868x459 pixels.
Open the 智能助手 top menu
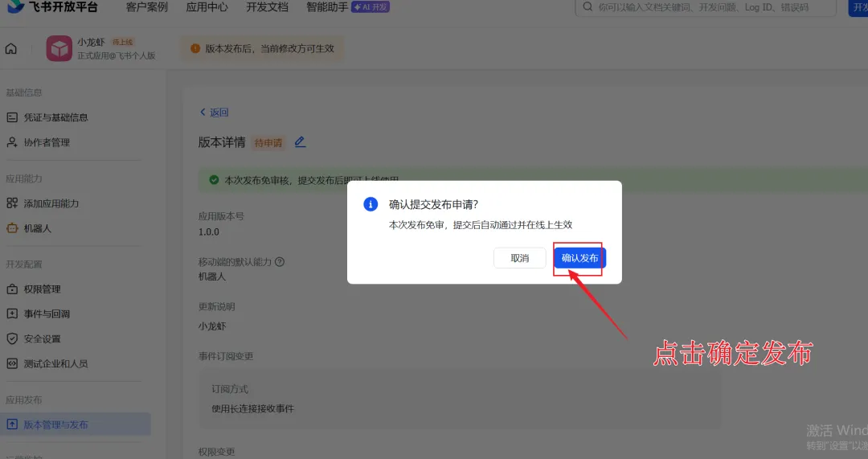tap(327, 7)
